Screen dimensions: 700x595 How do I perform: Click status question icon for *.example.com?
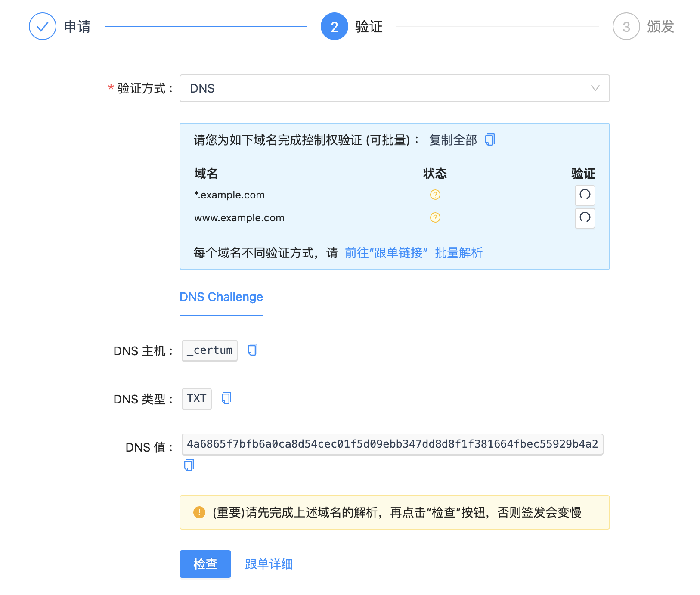[x=435, y=195]
